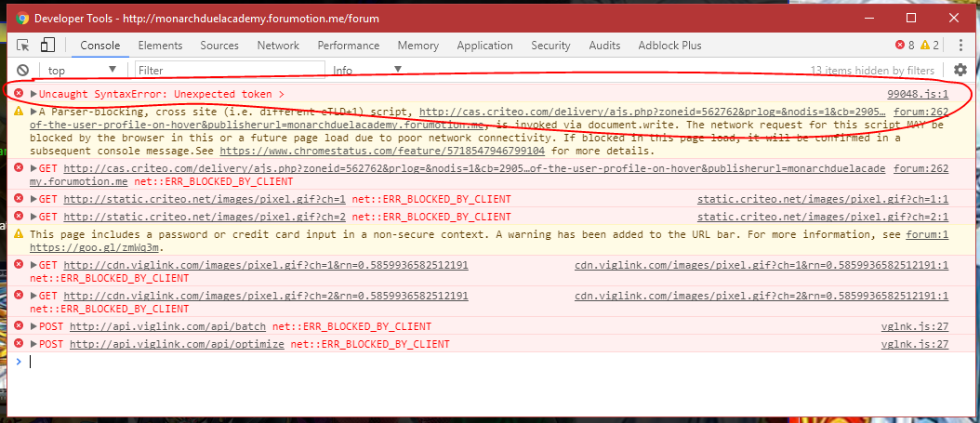
Task: Expand the Parser-blocking script warning
Action: [x=33, y=112]
